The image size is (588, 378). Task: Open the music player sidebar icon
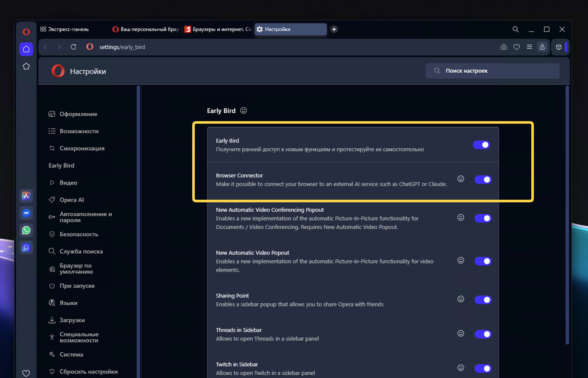point(26,247)
